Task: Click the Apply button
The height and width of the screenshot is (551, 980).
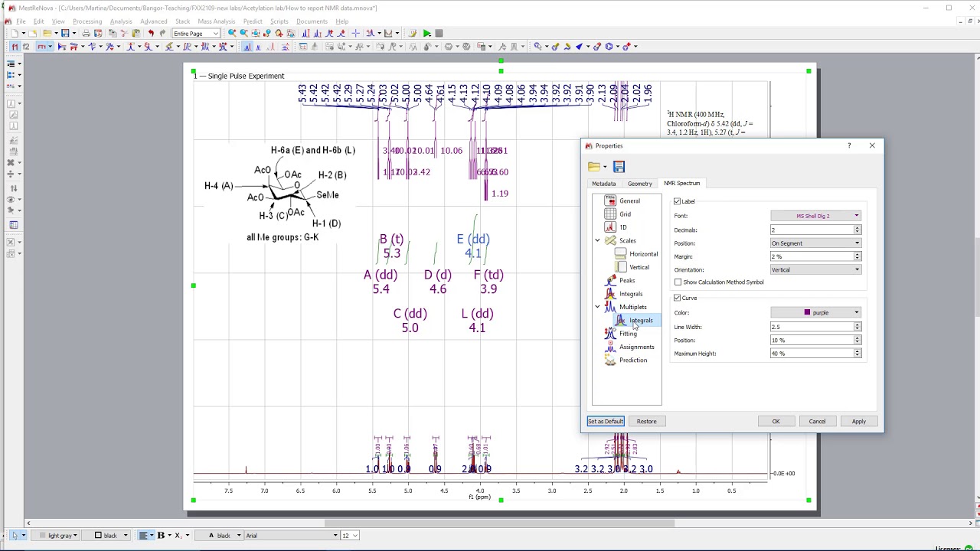Action: pyautogui.click(x=859, y=422)
